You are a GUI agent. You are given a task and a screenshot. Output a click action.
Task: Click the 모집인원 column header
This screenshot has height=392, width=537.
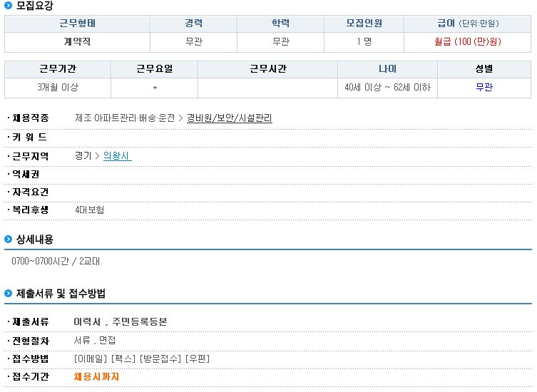pyautogui.click(x=364, y=24)
